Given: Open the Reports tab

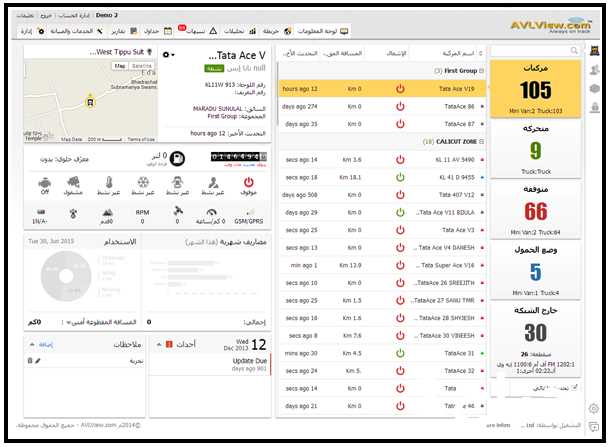Looking at the screenshot, I should [124, 31].
